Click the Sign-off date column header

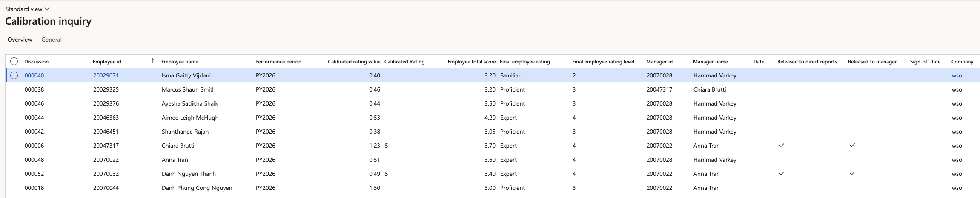pos(925,62)
